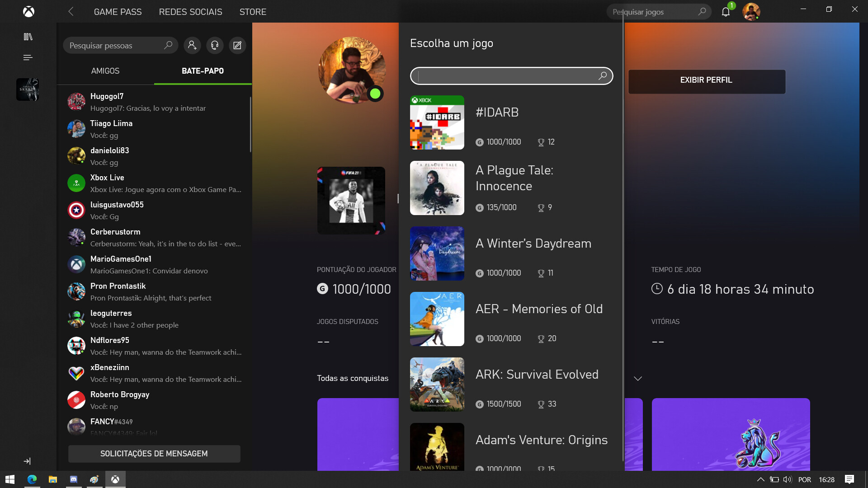Image resolution: width=868 pixels, height=488 pixels.
Task: Expand the Todas as conquistas dropdown
Action: [637, 379]
